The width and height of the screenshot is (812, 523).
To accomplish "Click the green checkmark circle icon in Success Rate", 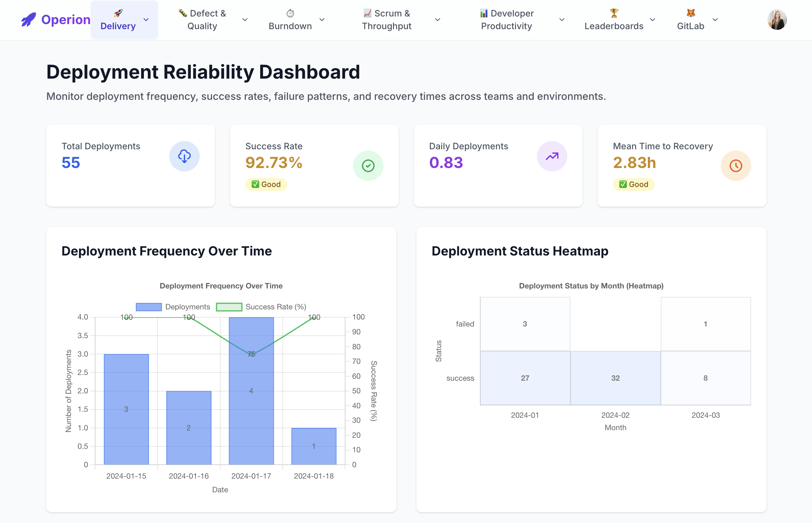I will pyautogui.click(x=368, y=166).
